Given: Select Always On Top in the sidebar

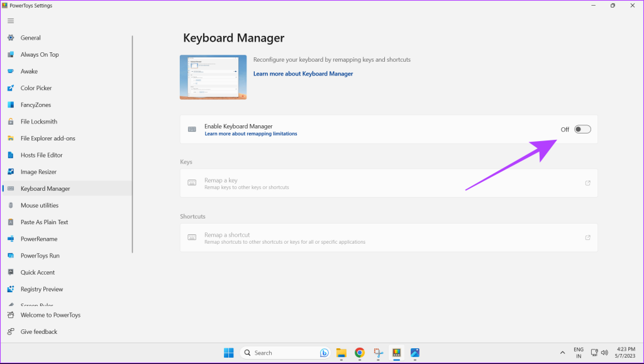Looking at the screenshot, I should pos(67,54).
